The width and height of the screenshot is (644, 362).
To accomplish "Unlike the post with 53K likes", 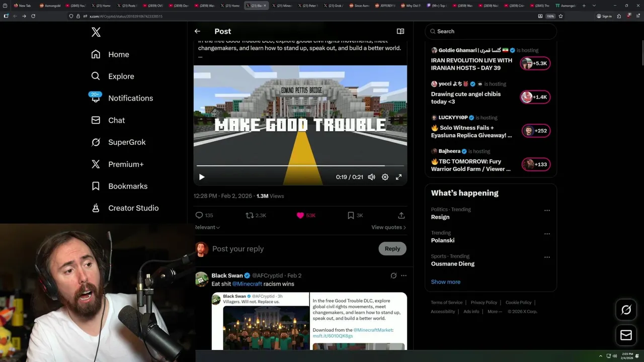I will 306,215.
